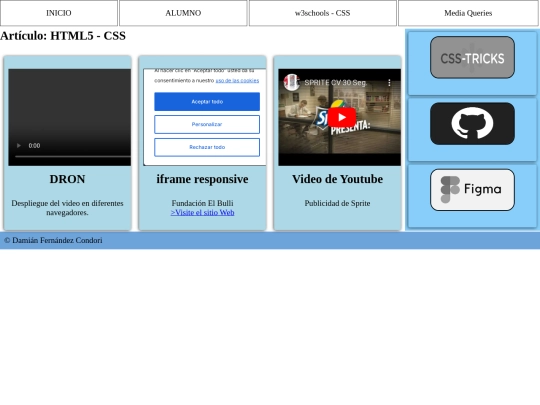540x405 pixels.
Task: Seek on the DRON video progress bar
Action: point(73,156)
